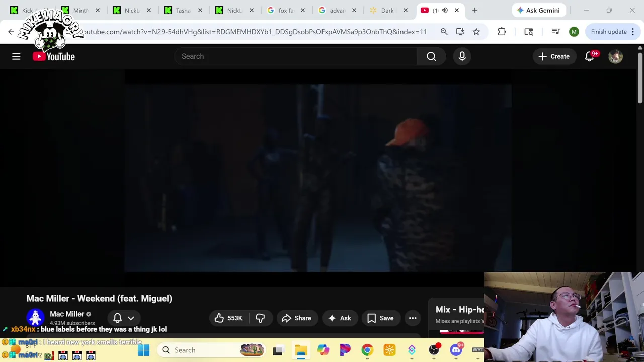Close the active YouTube tab

pyautogui.click(x=457, y=10)
